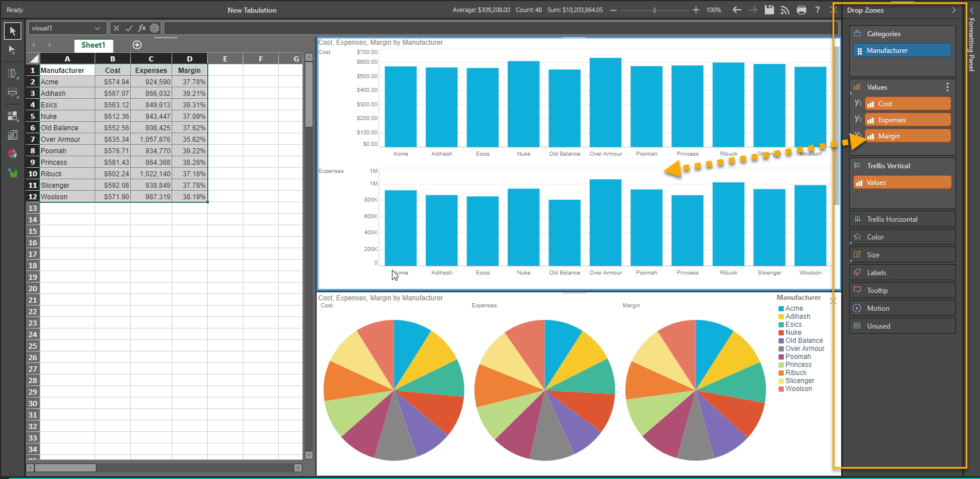
Task: Select the Manufacturer chip in Categories
Action: click(902, 51)
